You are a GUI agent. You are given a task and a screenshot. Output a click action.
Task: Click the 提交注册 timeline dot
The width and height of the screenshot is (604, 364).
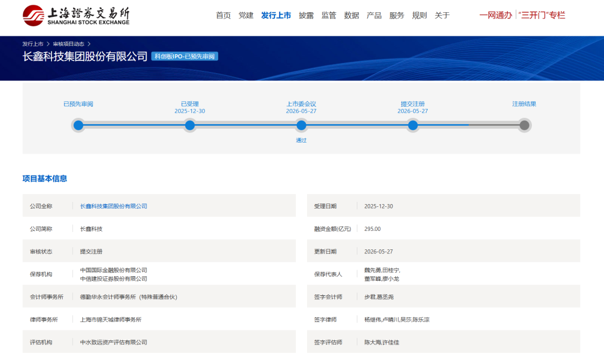coord(413,125)
